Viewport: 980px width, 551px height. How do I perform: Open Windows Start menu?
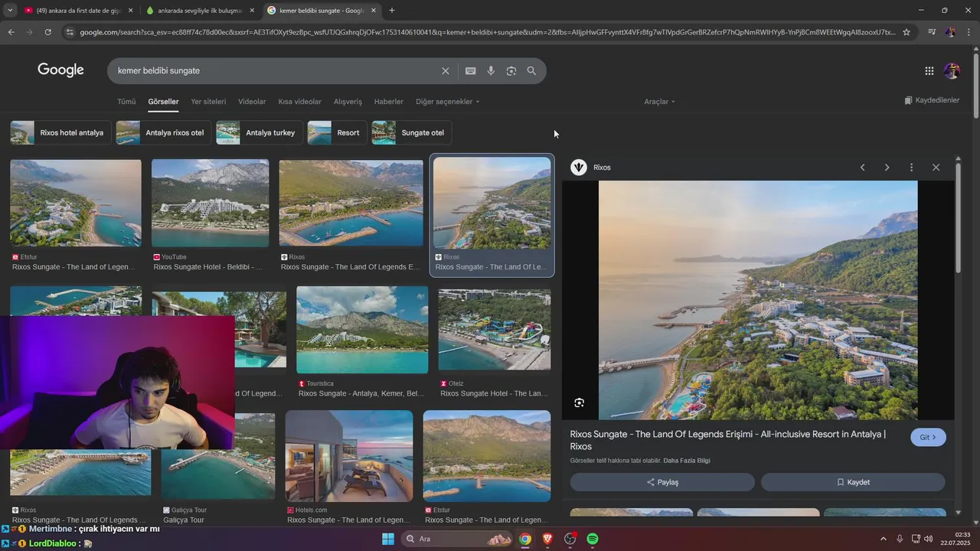click(388, 539)
